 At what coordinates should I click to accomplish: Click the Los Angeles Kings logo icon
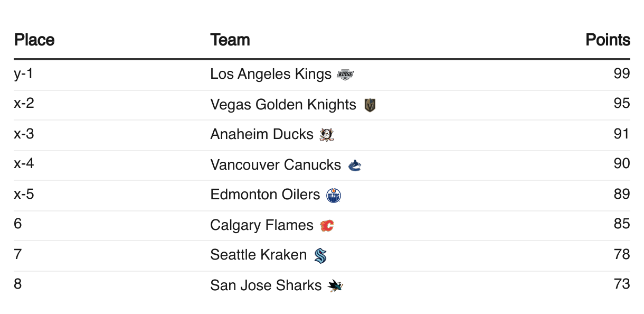coord(345,75)
